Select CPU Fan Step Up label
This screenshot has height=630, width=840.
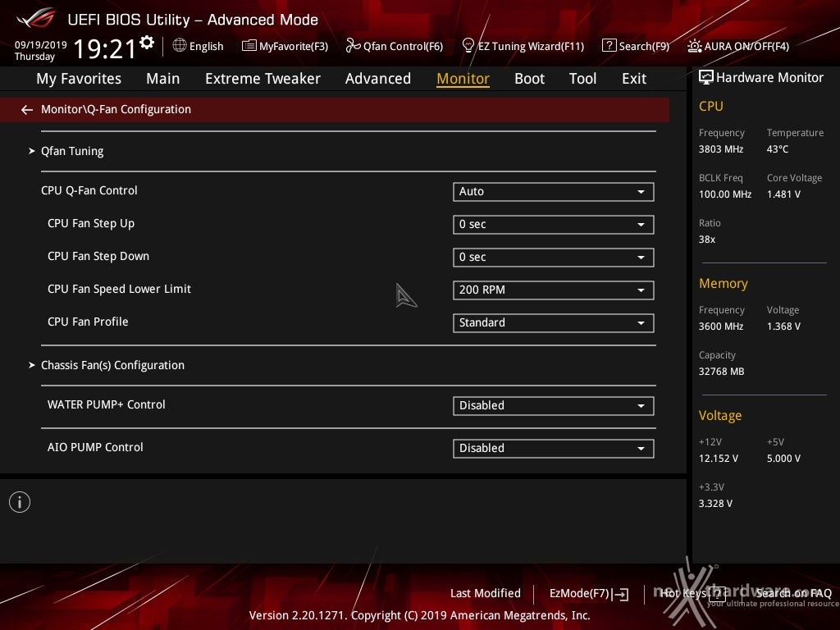pyautogui.click(x=91, y=223)
